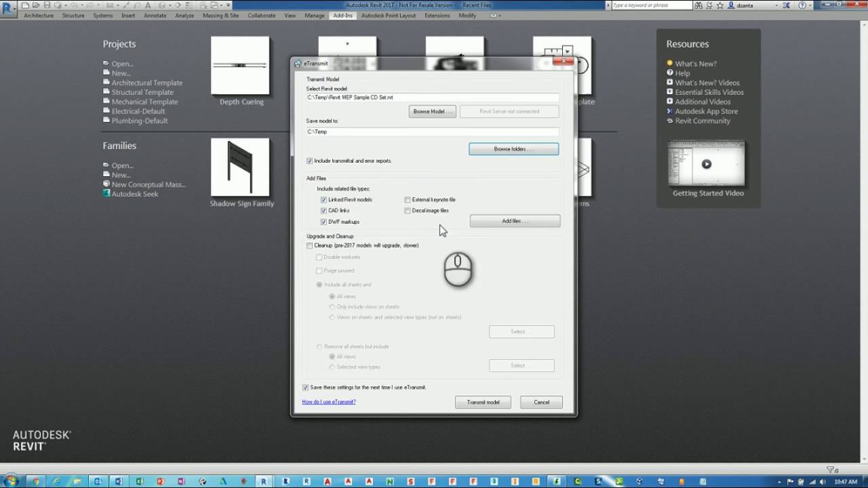Click the Favorites star icon in title bar

[x=719, y=5]
